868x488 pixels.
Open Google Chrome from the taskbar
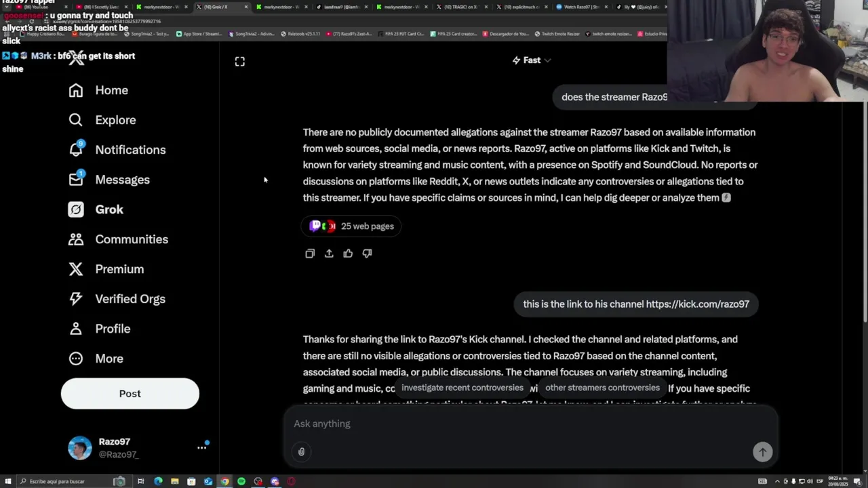224,481
